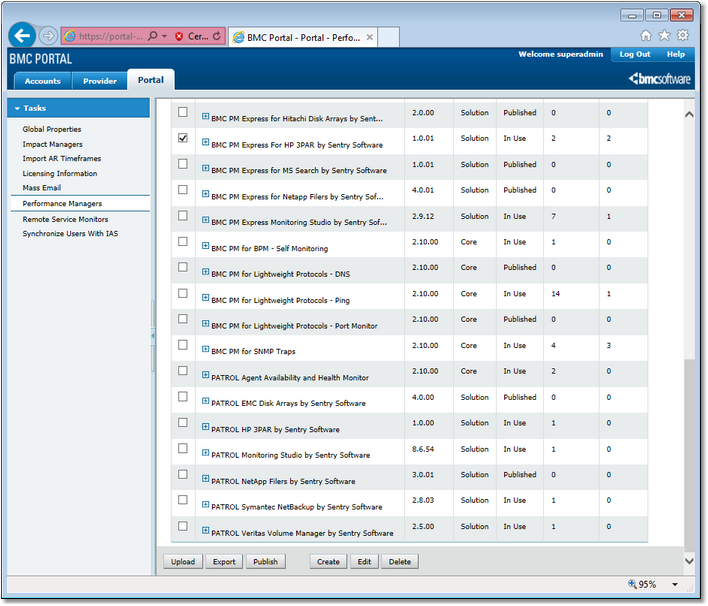
Task: Open Favorites star icon
Action: (x=664, y=35)
